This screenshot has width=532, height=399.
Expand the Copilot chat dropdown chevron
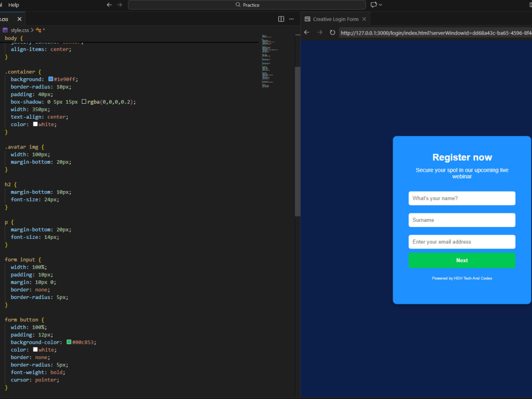coord(381,5)
